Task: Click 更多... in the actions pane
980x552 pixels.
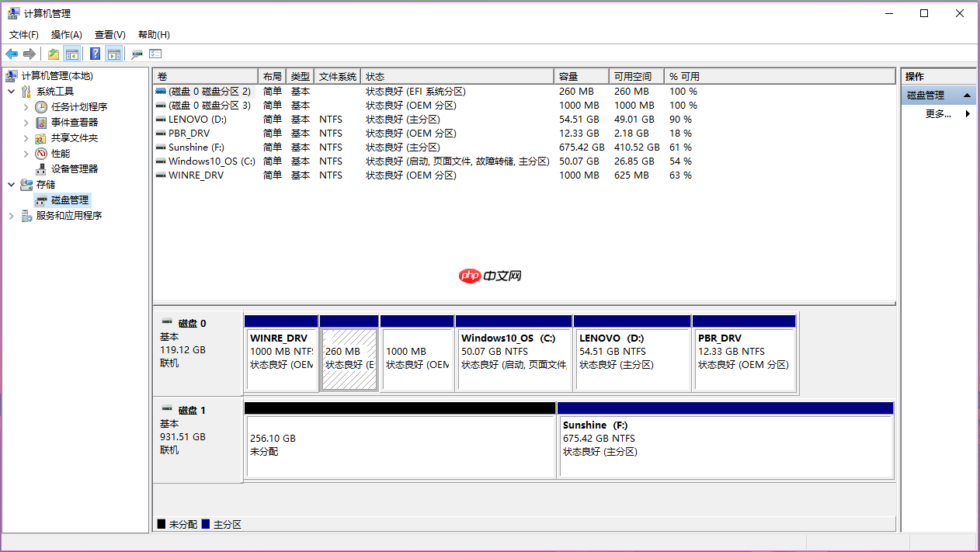Action: coord(938,113)
